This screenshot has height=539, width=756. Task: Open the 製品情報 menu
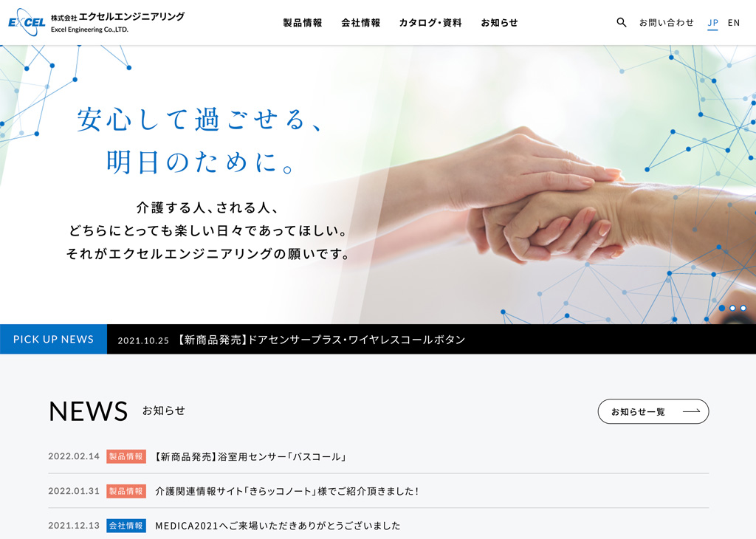coord(302,23)
